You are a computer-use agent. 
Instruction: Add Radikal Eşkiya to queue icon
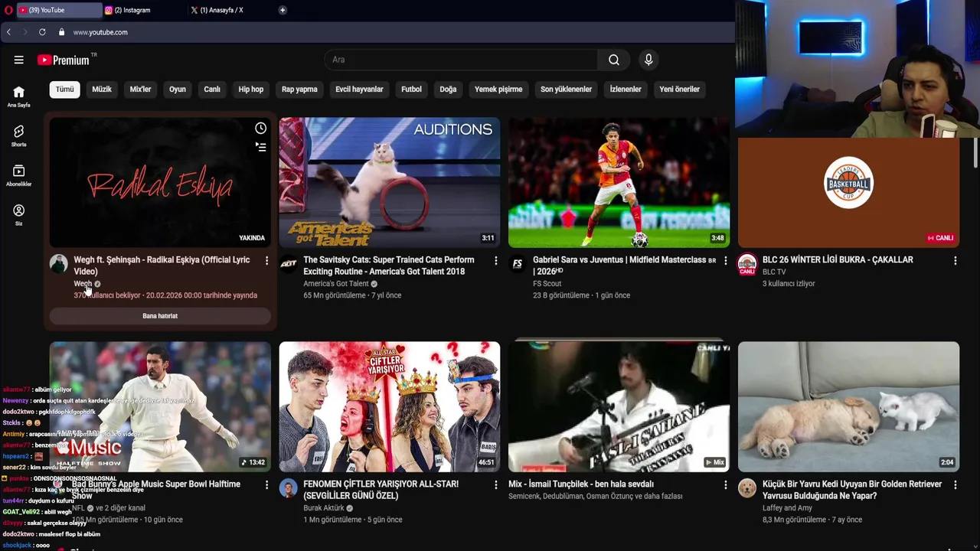coord(261,147)
